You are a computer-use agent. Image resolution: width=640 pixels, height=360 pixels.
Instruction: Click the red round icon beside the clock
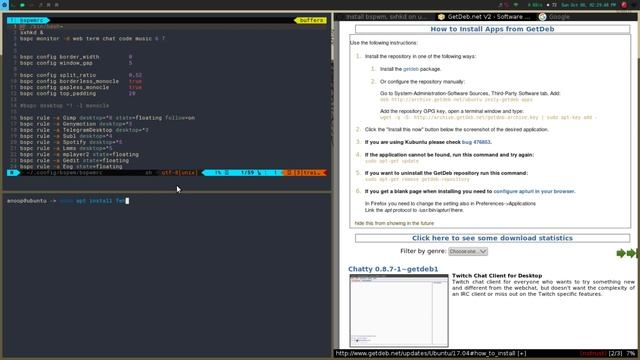(x=624, y=5)
